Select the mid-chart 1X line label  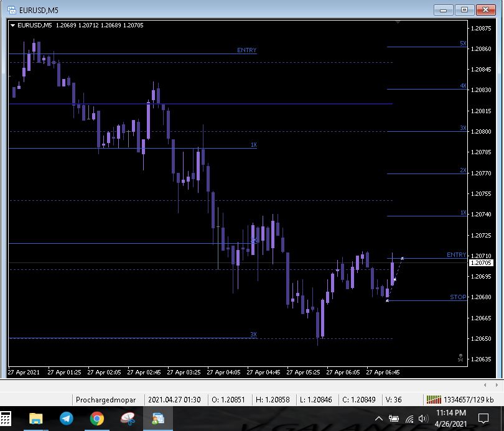[254, 144]
